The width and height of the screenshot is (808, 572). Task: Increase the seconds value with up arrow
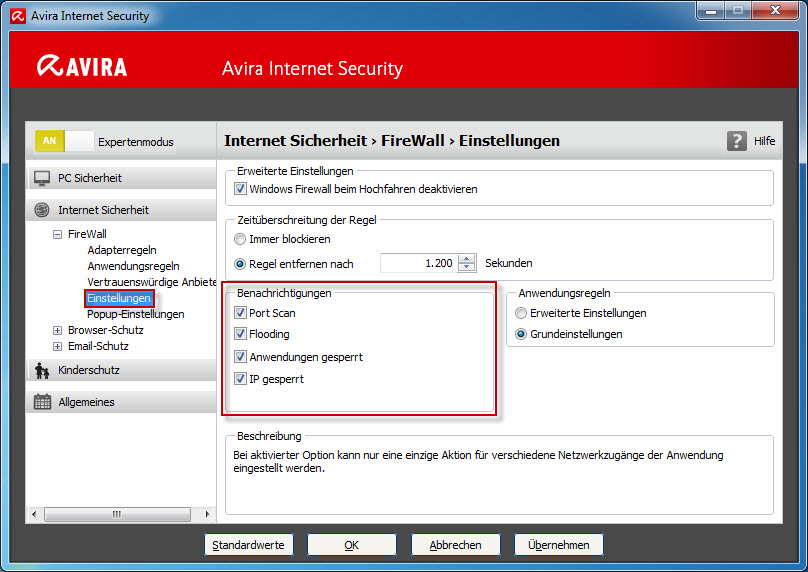click(466, 259)
